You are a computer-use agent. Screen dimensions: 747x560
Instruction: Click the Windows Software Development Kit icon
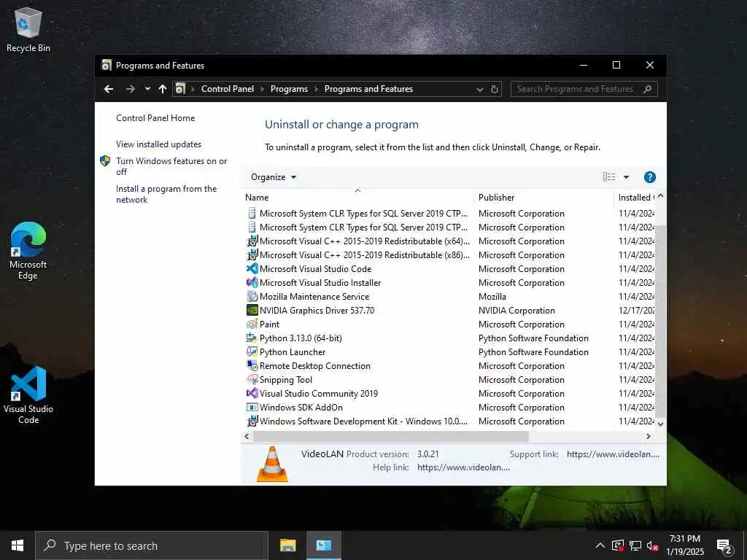click(252, 421)
